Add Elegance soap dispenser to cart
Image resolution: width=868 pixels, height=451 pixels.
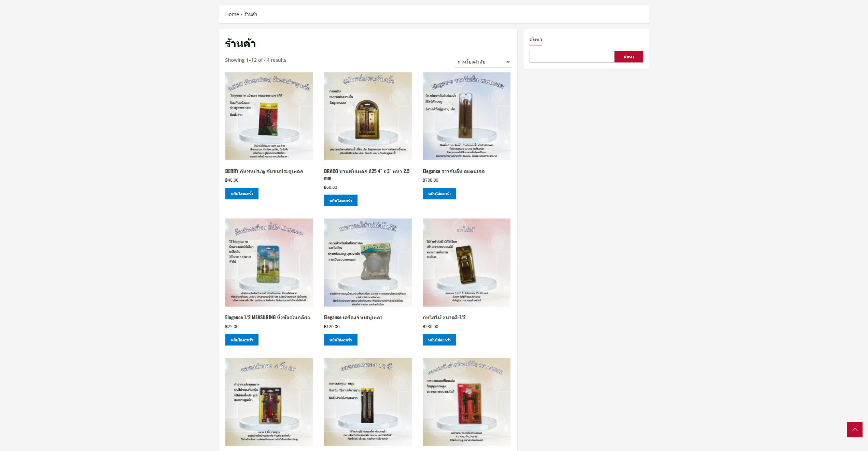tap(340, 340)
